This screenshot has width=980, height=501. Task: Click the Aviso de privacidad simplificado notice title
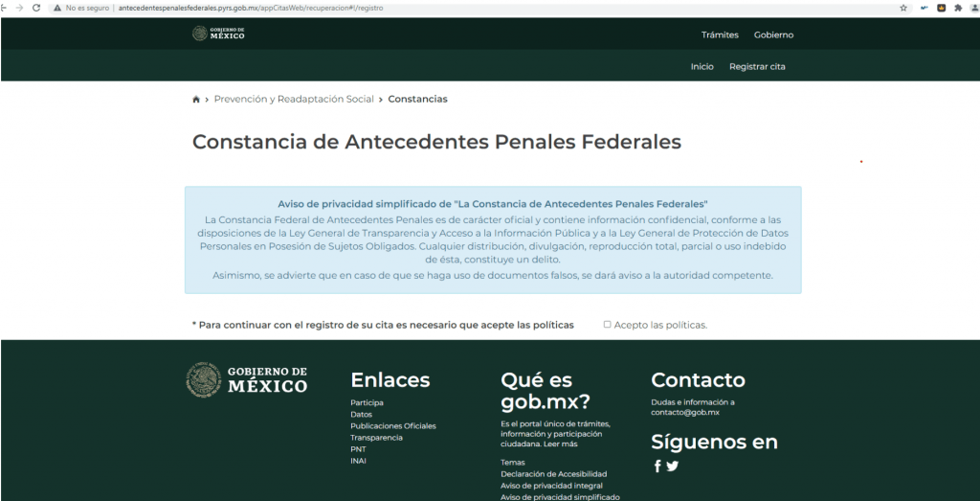coord(493,204)
